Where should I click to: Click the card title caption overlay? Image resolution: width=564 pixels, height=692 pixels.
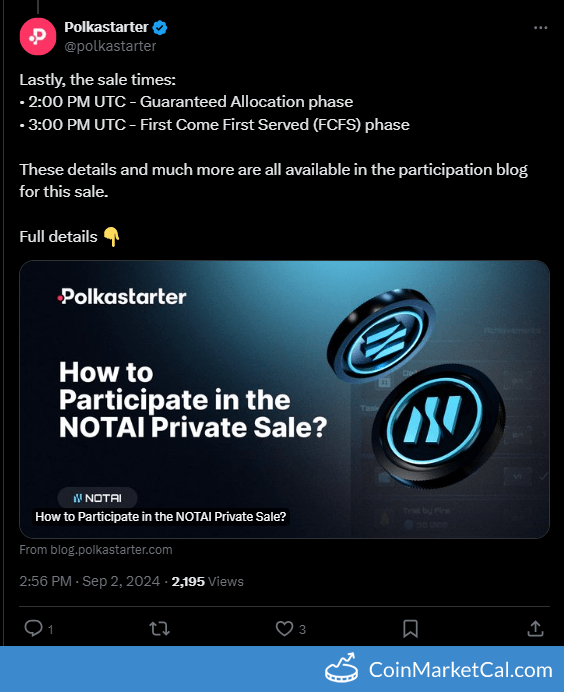[161, 517]
